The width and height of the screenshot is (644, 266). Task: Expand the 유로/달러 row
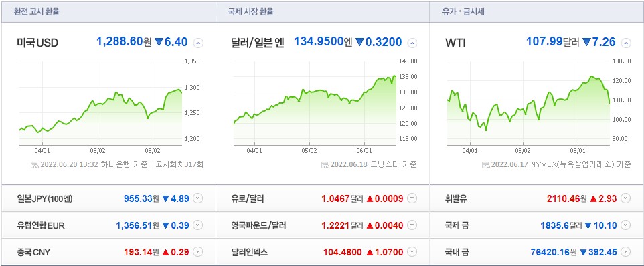tap(412, 198)
